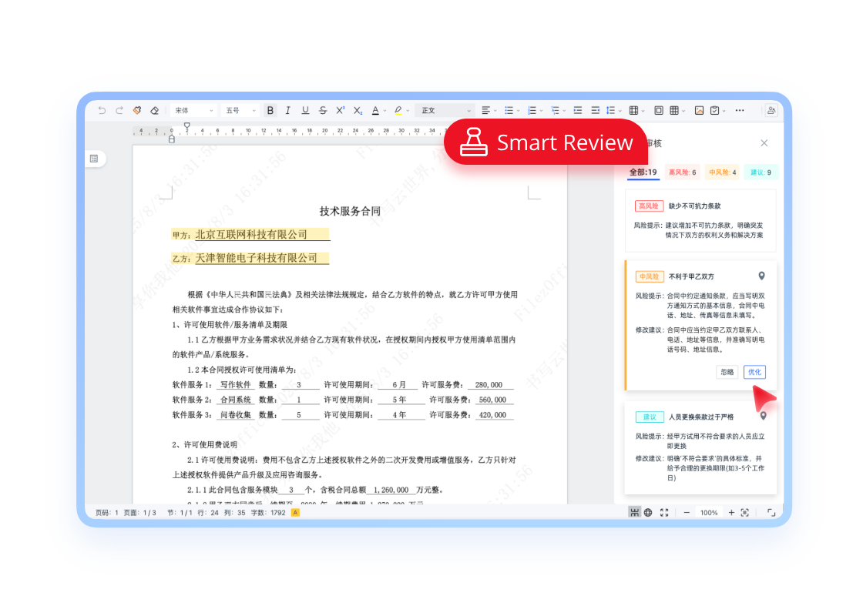Click the zoom in plus button
The width and height of the screenshot is (863, 616).
point(731,512)
